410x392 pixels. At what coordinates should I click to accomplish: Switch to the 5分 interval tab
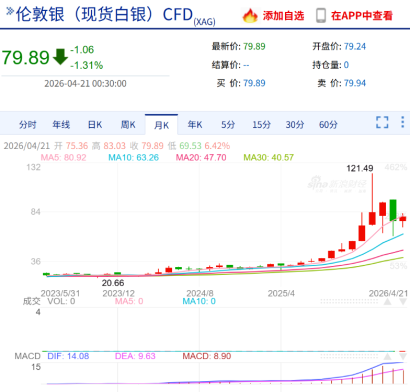click(x=228, y=125)
